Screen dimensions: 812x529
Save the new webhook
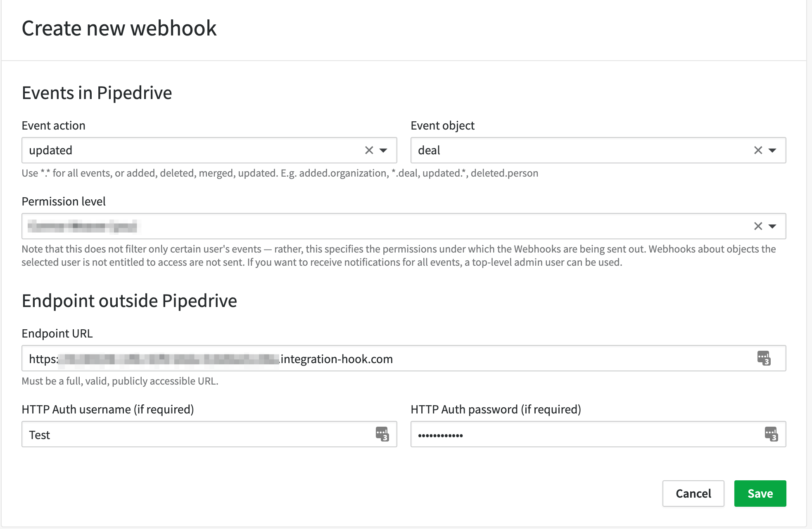tap(760, 494)
